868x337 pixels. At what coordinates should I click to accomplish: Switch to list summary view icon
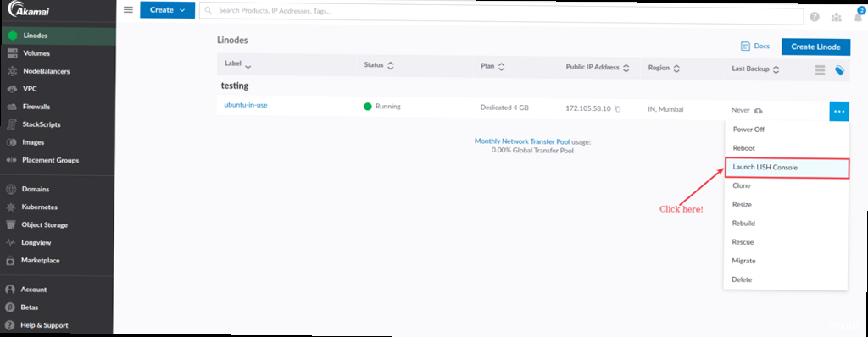tap(820, 70)
